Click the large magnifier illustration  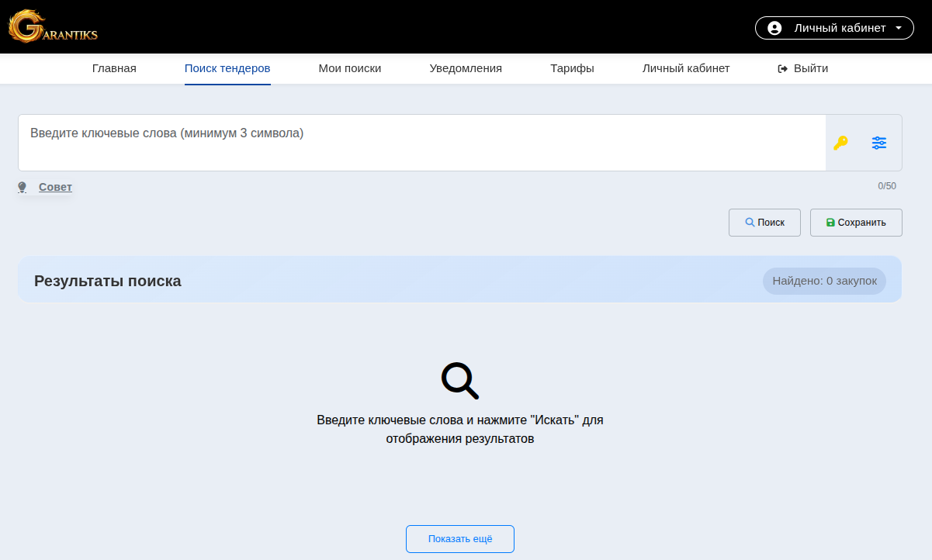[459, 379]
